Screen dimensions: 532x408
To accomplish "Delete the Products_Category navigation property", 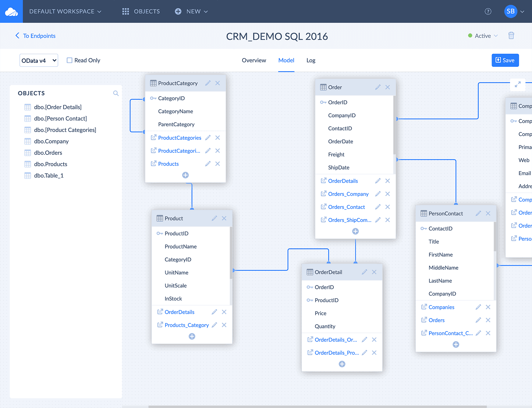I will tap(224, 325).
